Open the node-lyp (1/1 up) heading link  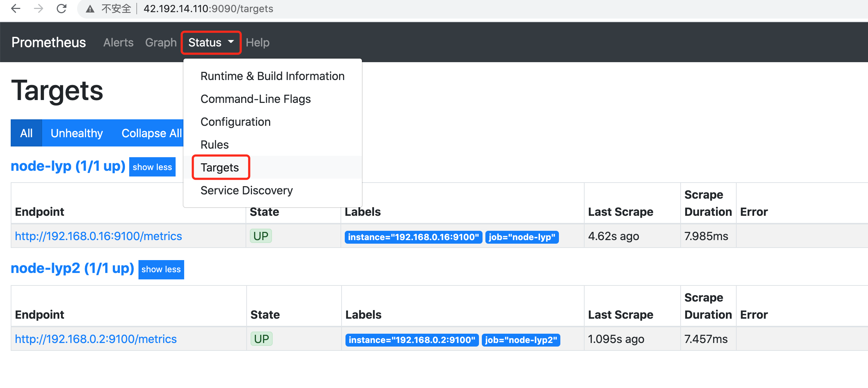coord(68,166)
